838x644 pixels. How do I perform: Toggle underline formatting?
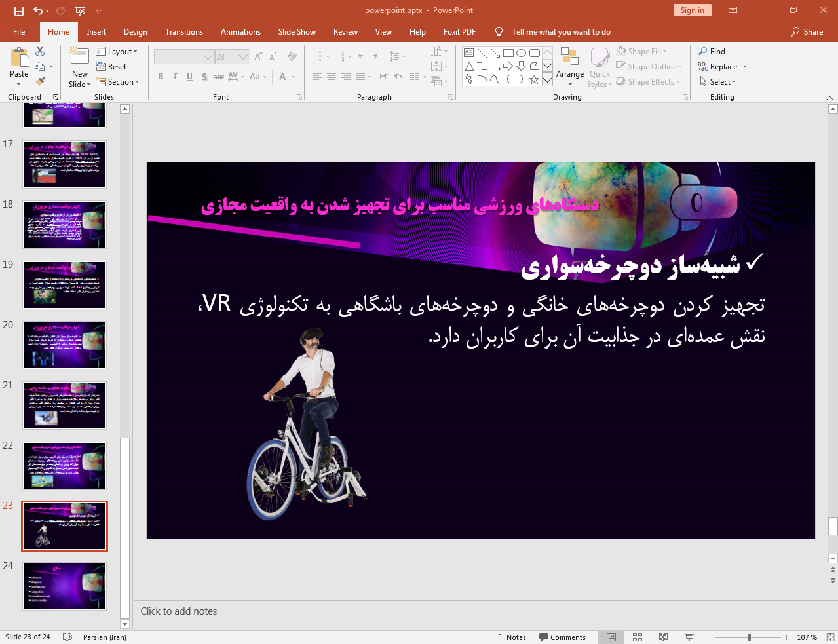(189, 77)
